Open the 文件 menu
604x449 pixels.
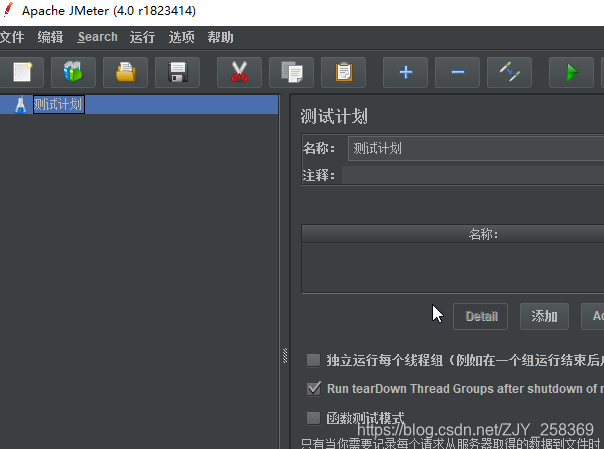[x=12, y=37]
